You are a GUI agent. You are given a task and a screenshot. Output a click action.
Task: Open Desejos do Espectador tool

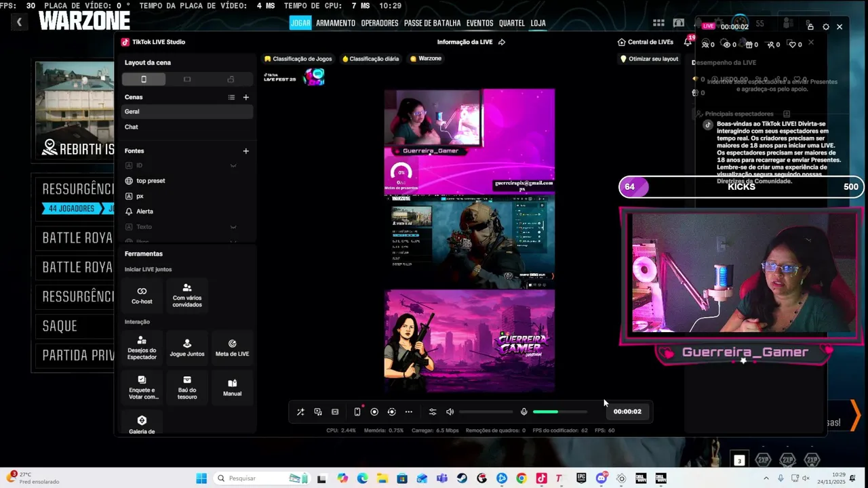coord(142,348)
